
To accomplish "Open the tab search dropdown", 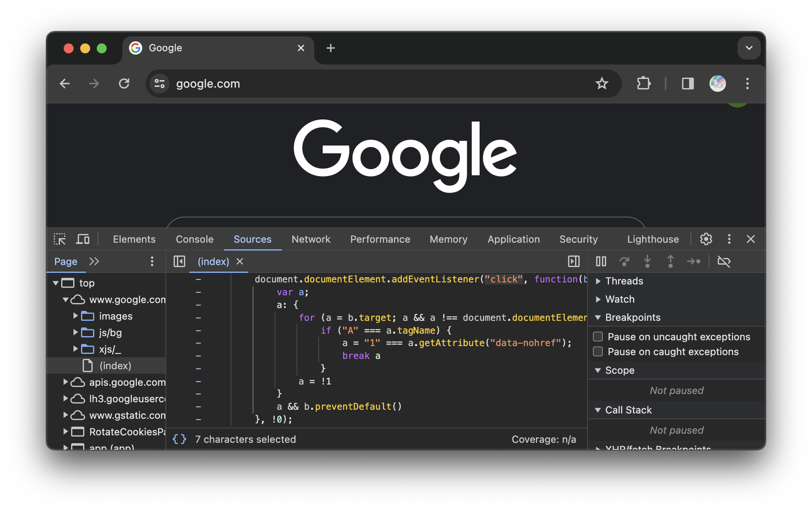I will click(749, 48).
